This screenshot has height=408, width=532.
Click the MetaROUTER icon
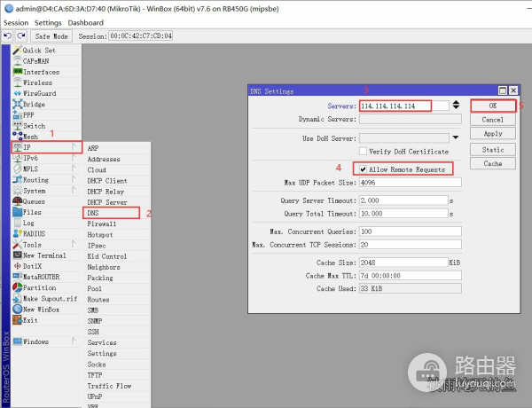(x=18, y=277)
